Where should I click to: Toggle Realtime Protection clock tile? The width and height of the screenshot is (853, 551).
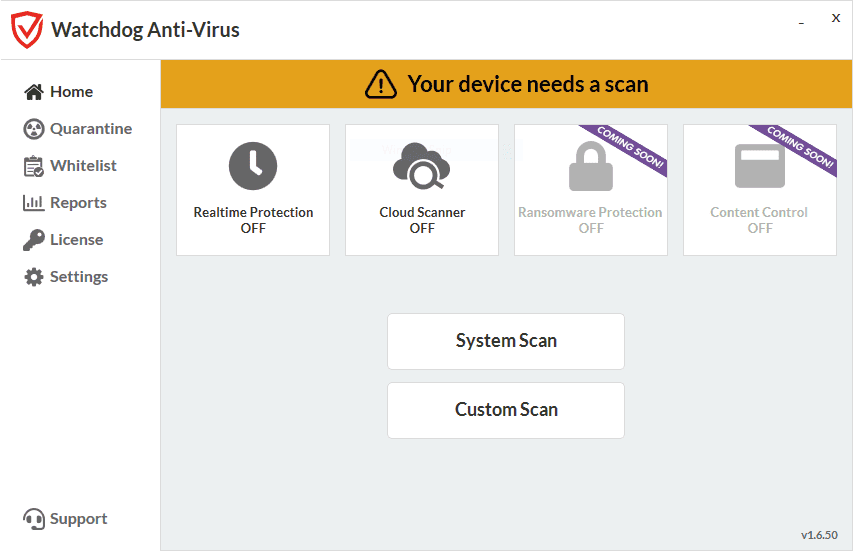[253, 190]
